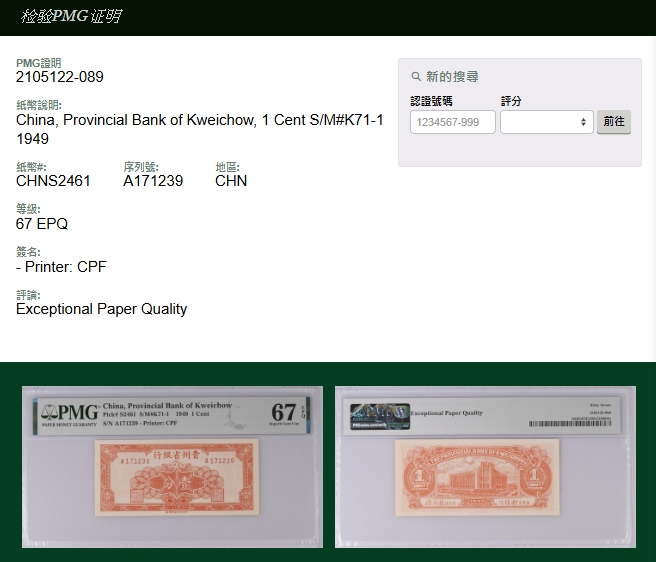Screen dimensions: 656x562
Task: Click the 評論 comments label
Action: (28, 295)
